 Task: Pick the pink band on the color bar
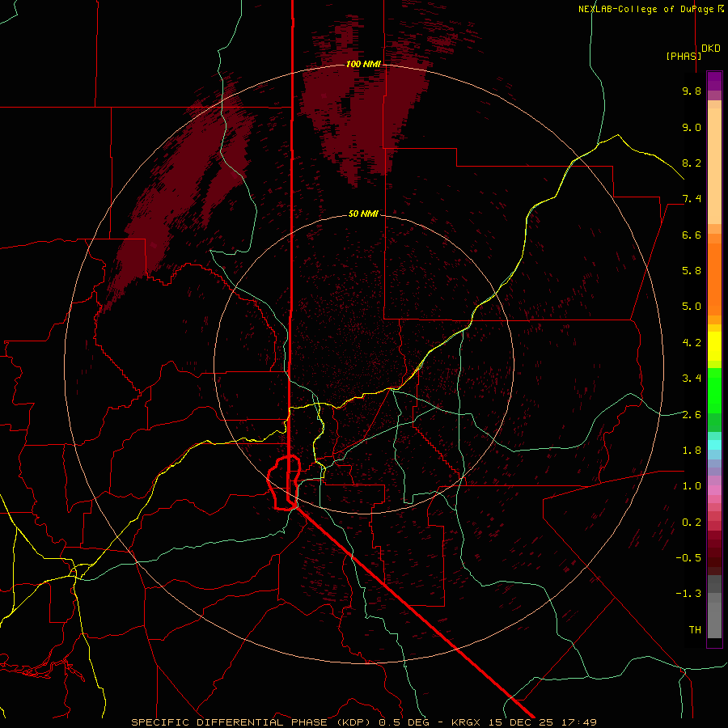[714, 489]
